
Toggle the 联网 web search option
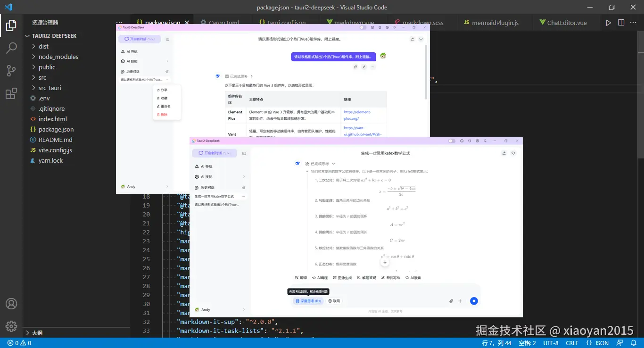(334, 301)
